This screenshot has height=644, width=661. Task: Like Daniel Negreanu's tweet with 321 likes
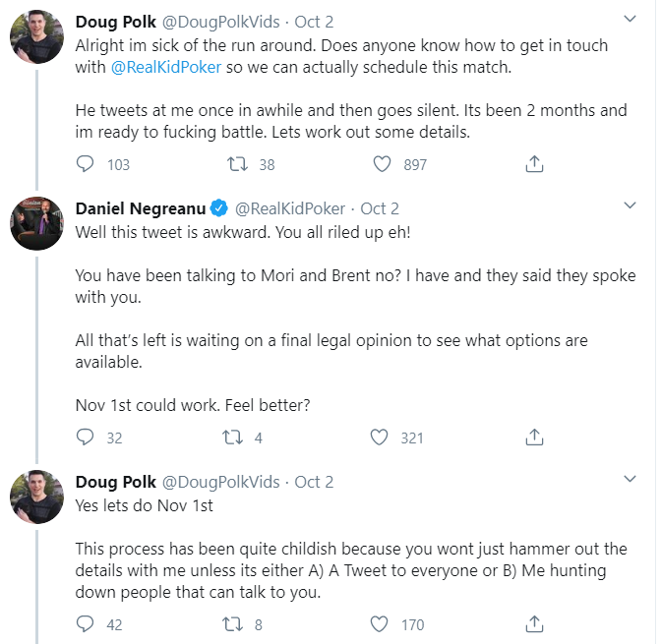tap(380, 438)
